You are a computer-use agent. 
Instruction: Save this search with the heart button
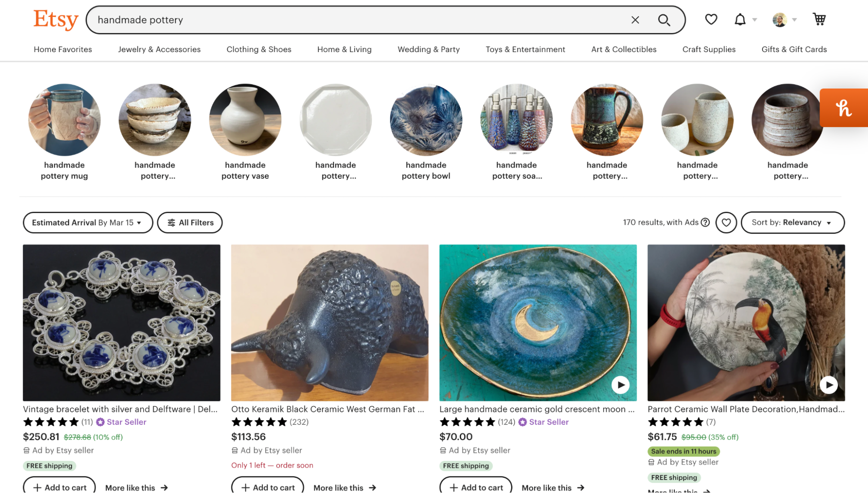726,223
